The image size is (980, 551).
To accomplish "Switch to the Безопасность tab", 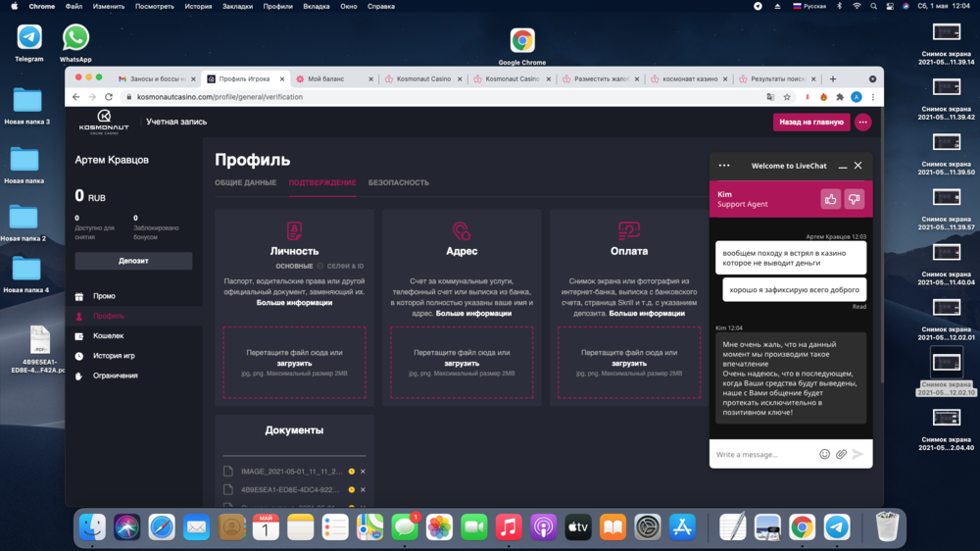I will click(x=398, y=183).
